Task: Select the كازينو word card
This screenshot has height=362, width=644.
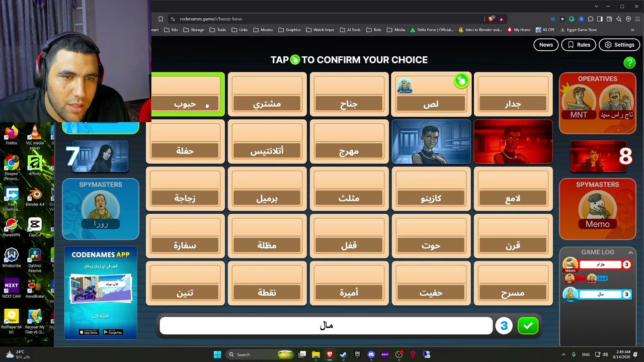Action: (431, 189)
